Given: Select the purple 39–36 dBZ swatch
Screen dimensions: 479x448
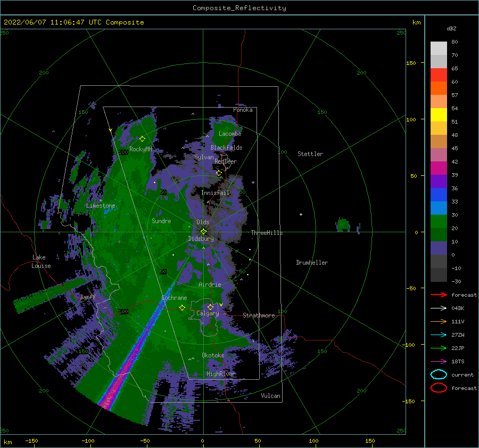Looking at the screenshot, I should click(x=439, y=182).
